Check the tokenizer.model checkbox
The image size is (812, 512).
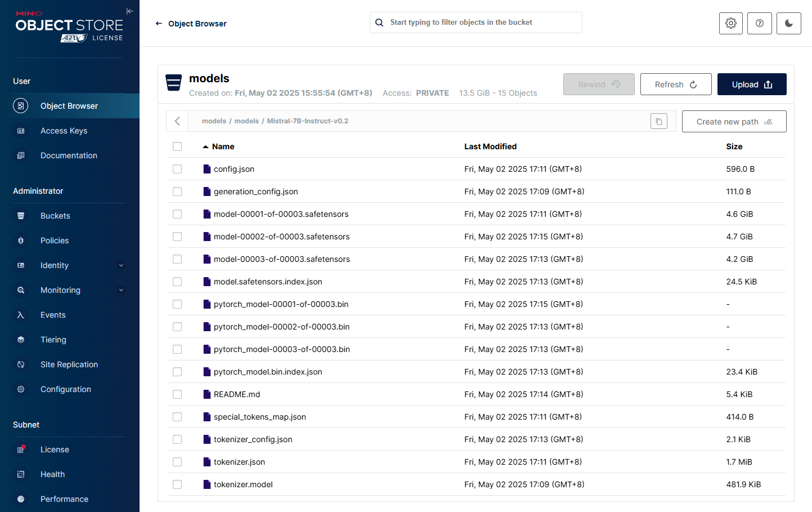177,484
